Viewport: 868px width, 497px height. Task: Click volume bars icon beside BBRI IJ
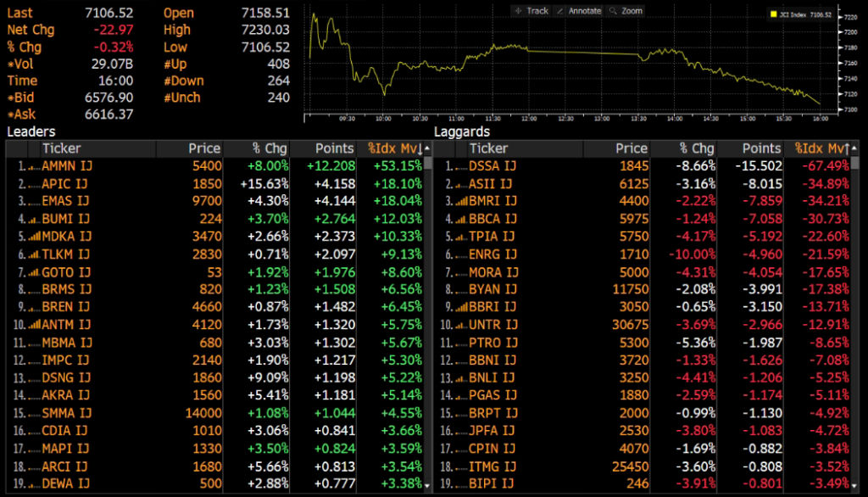[x=460, y=307]
